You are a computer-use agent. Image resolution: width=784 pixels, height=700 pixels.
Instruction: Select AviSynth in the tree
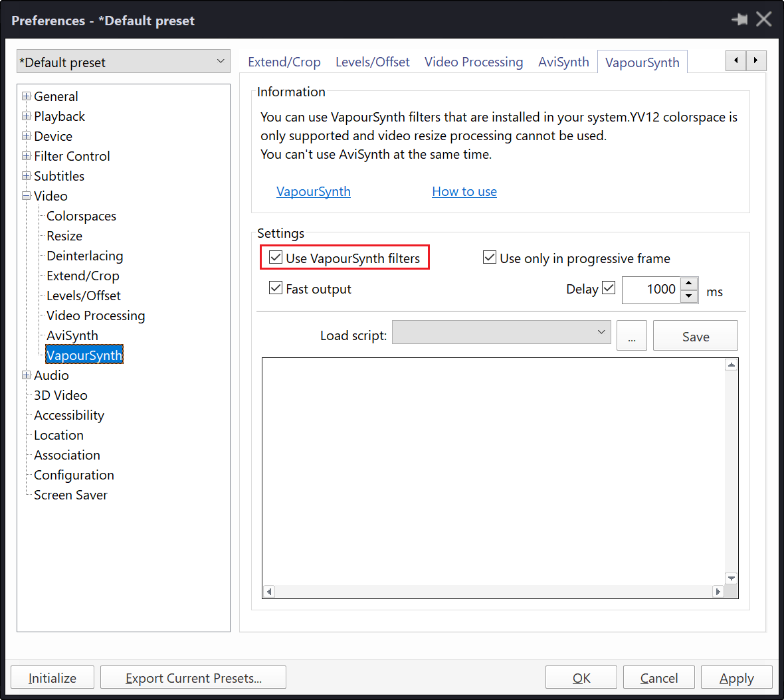[72, 336]
